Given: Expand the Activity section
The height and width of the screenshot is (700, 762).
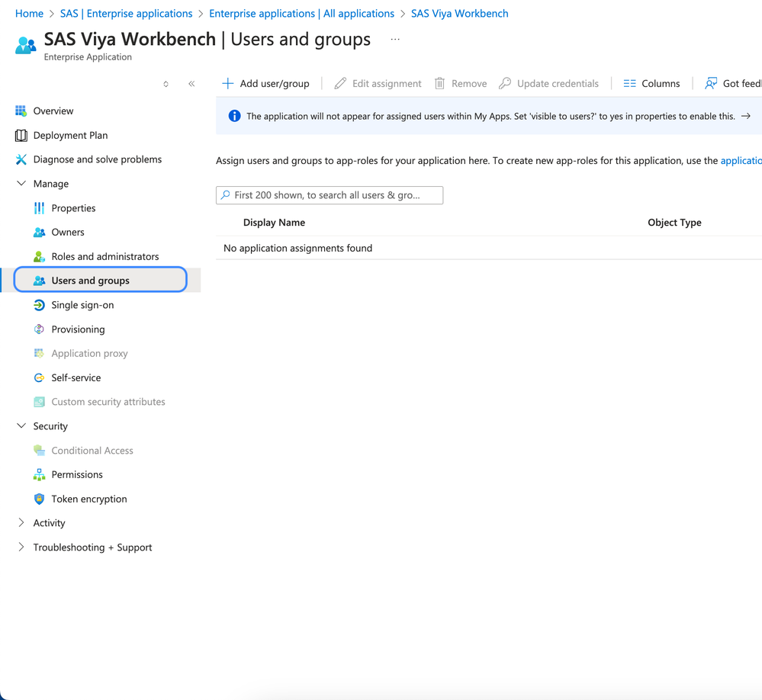Looking at the screenshot, I should coord(21,523).
